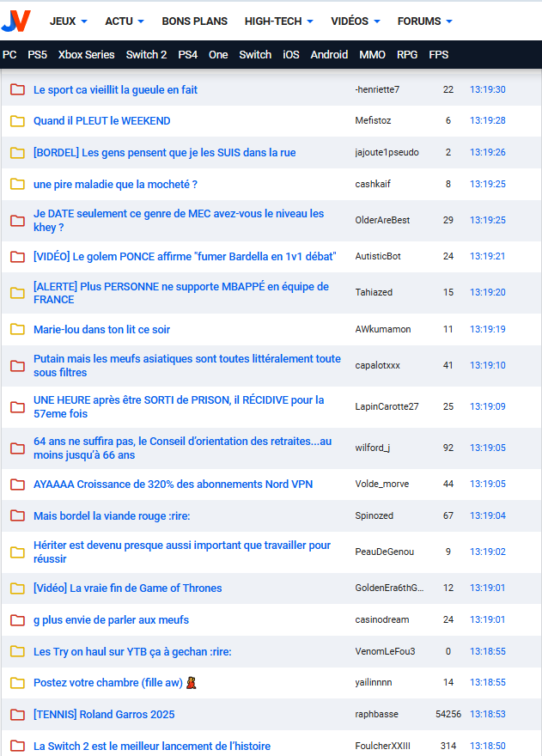The image size is (542, 756).
Task: Click folder icon next to Nord VPN topic
Action: pos(17,484)
